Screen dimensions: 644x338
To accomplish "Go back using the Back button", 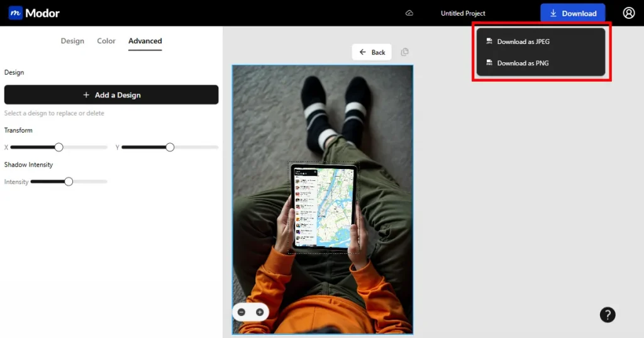I will pyautogui.click(x=372, y=52).
